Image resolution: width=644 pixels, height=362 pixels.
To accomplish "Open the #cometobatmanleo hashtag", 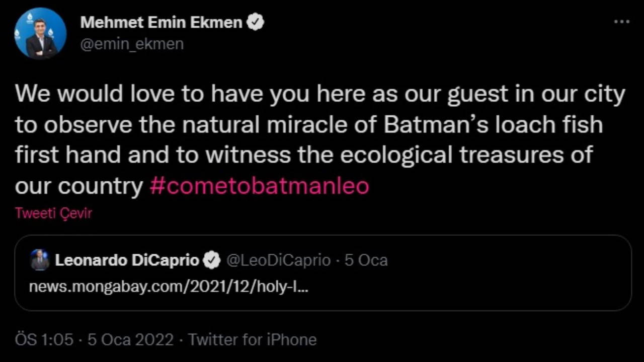I will [x=259, y=186].
